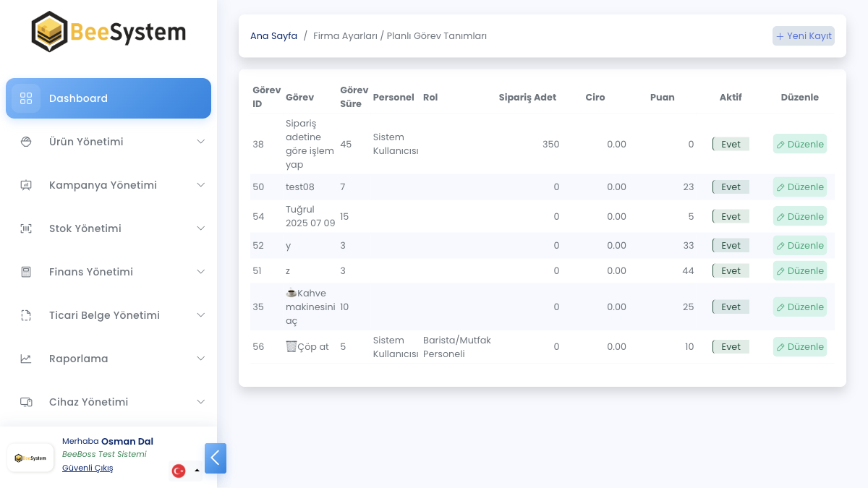Image resolution: width=868 pixels, height=488 pixels.
Task: Click the Stok Yönetimi barcode icon
Action: click(x=26, y=228)
